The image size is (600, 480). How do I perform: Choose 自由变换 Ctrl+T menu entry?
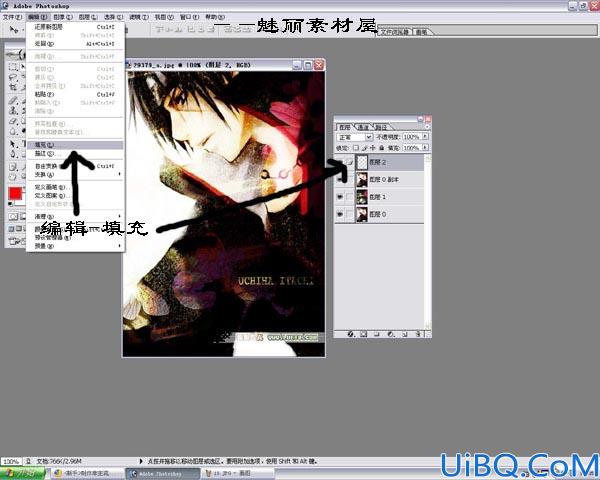coord(75,166)
